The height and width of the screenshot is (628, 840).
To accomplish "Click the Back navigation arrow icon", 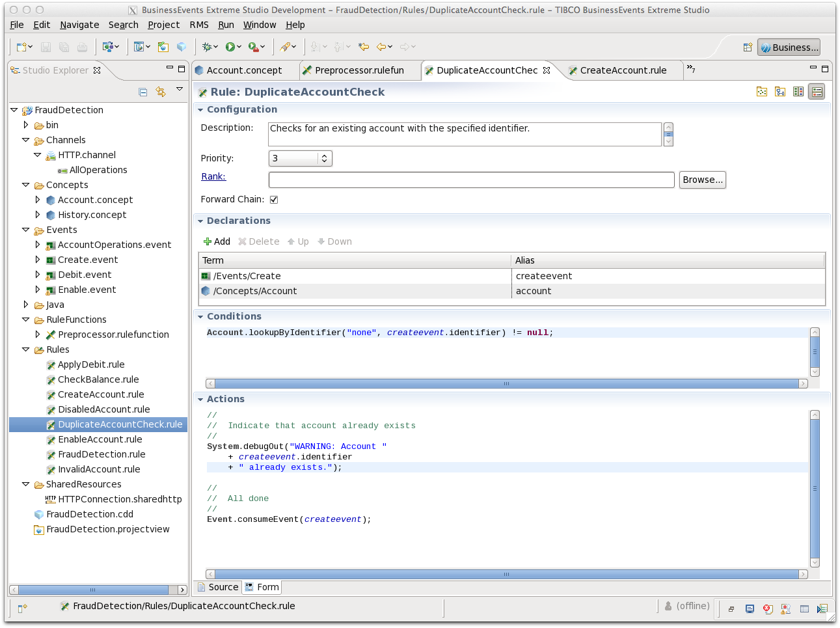I will pos(381,47).
